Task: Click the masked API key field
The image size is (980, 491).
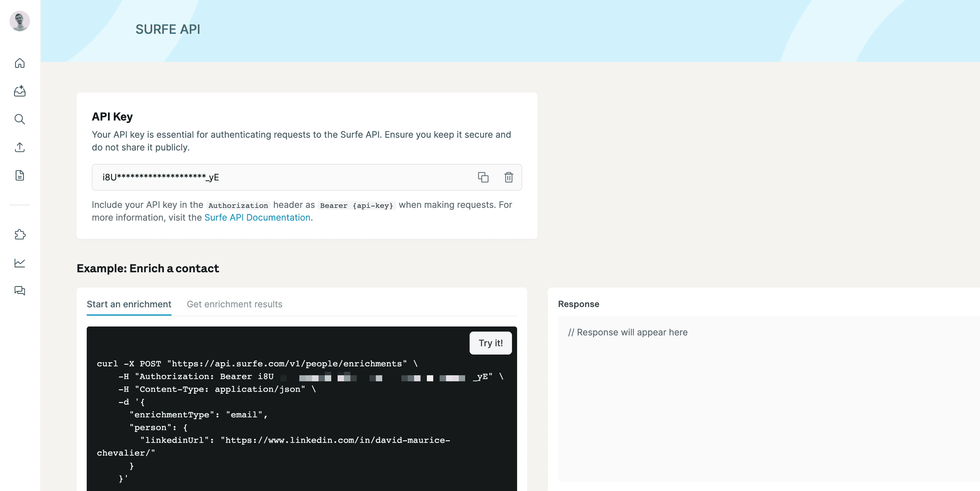Action: click(307, 177)
